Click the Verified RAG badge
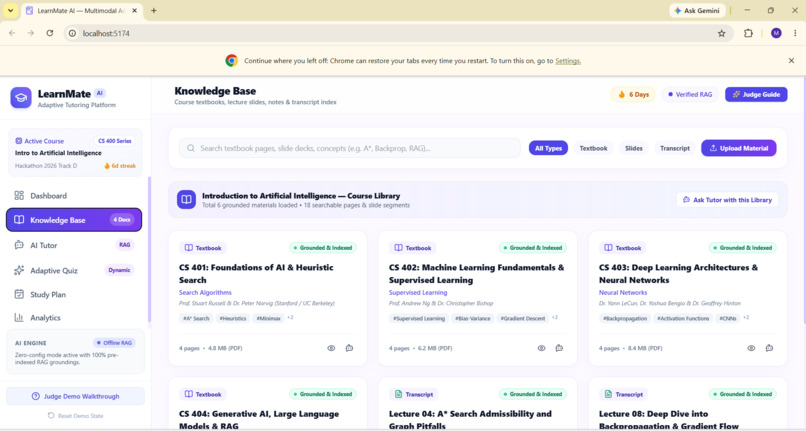Screen dimensions: 806x431 coord(690,94)
